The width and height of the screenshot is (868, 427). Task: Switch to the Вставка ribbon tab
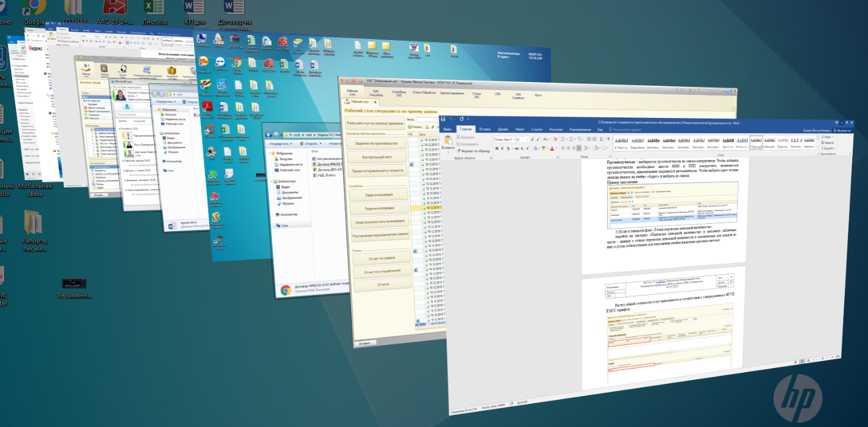point(485,129)
